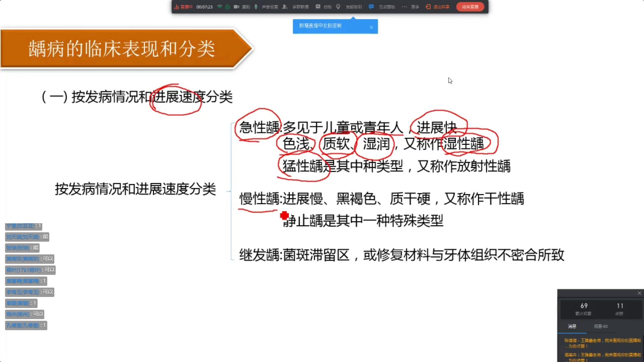Click 退出共享 to exit screen sharing
This screenshot has height=362, width=644.
pyautogui.click(x=438, y=7)
